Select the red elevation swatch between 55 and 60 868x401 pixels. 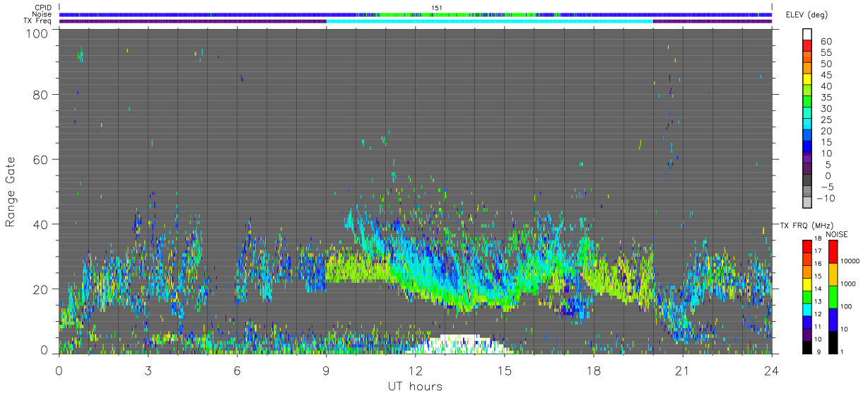tap(807, 45)
